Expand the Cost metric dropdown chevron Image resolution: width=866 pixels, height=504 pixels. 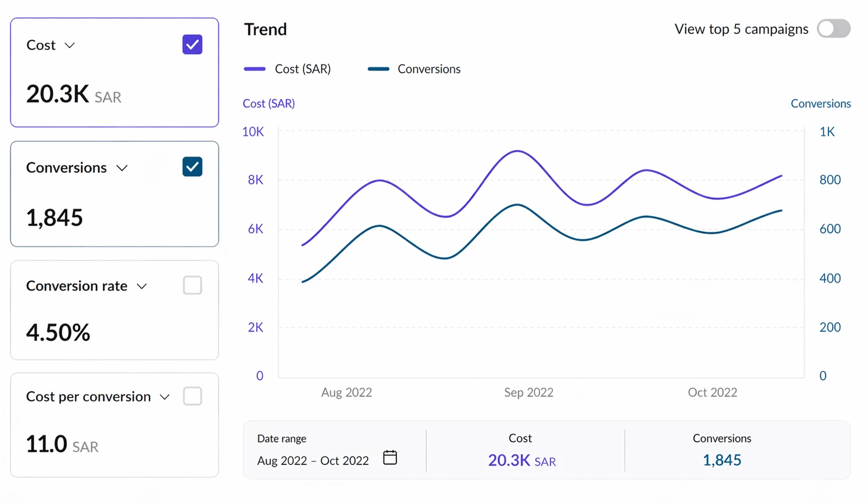point(70,45)
